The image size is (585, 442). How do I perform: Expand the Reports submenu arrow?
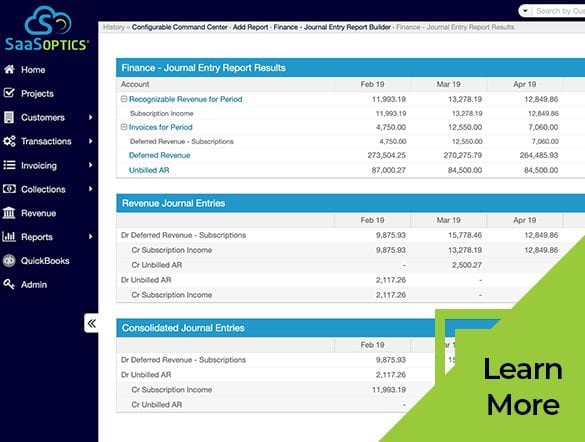point(90,236)
